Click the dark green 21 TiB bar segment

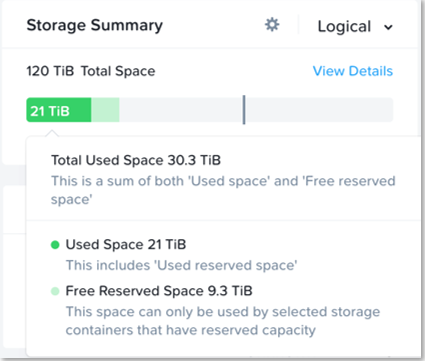coord(59,110)
